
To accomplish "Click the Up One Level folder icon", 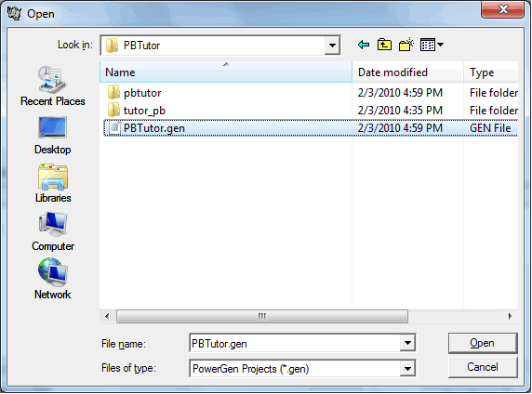I will click(384, 45).
